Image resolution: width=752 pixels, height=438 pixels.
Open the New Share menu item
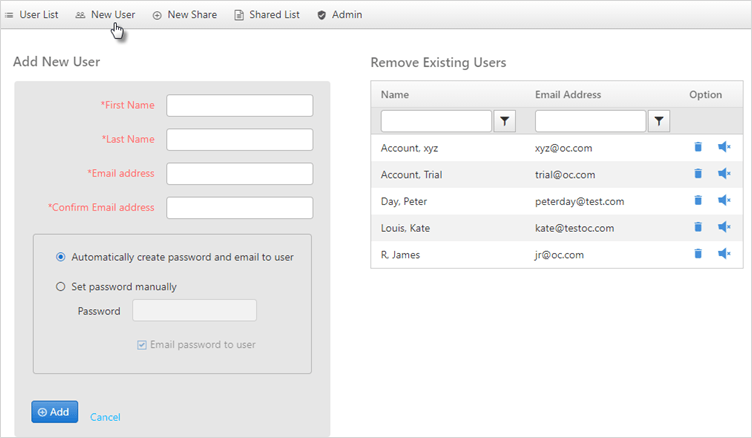click(185, 15)
